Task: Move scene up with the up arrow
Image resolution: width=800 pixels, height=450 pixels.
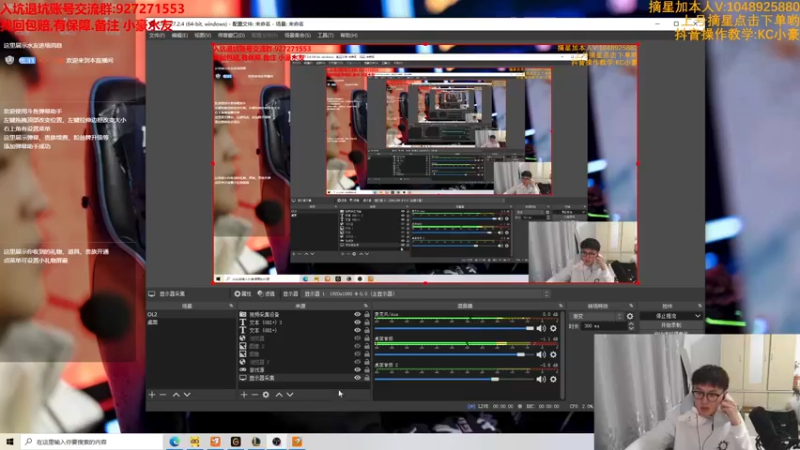Action: pos(176,394)
